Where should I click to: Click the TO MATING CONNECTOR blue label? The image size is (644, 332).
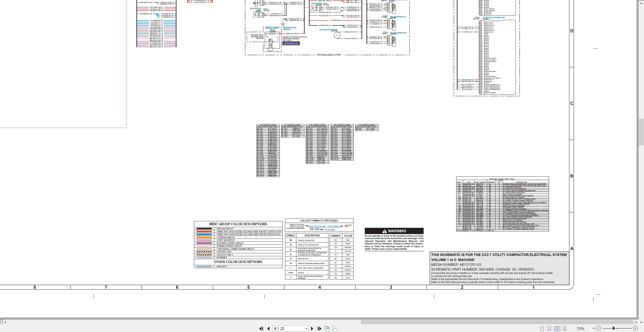coord(291,43)
